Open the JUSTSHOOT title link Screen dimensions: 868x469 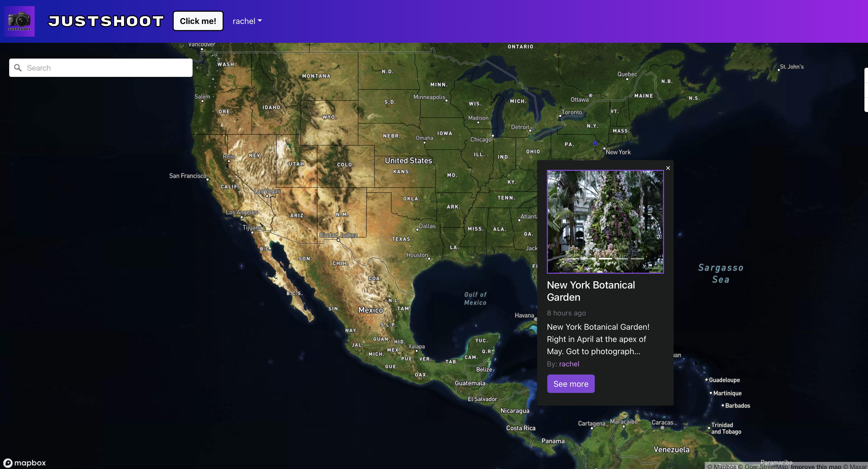click(x=106, y=21)
